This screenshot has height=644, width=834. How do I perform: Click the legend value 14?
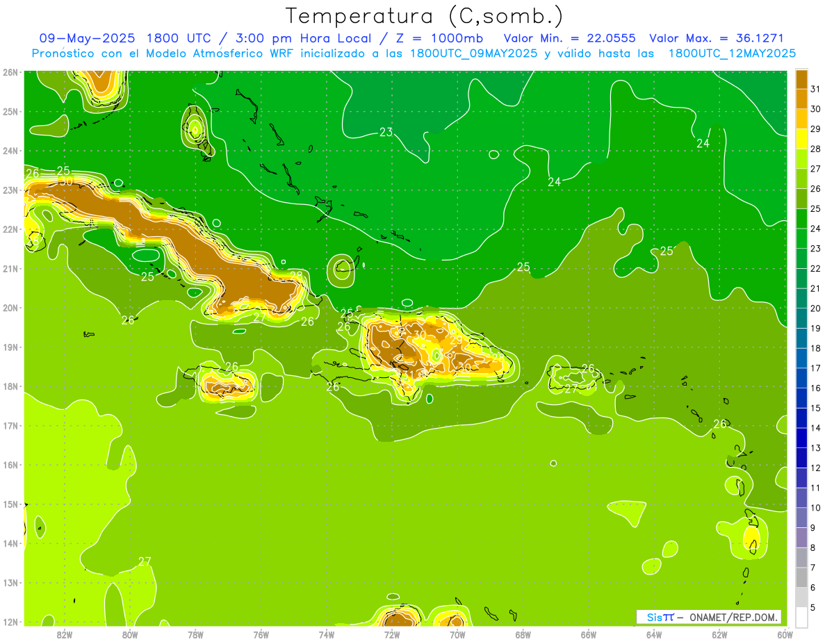coord(816,428)
